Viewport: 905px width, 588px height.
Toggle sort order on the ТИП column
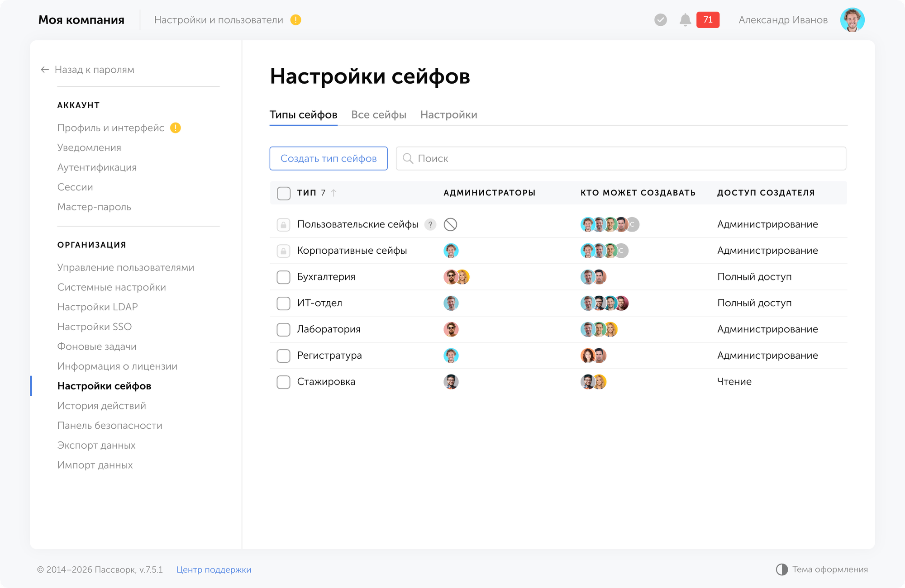pos(334,193)
